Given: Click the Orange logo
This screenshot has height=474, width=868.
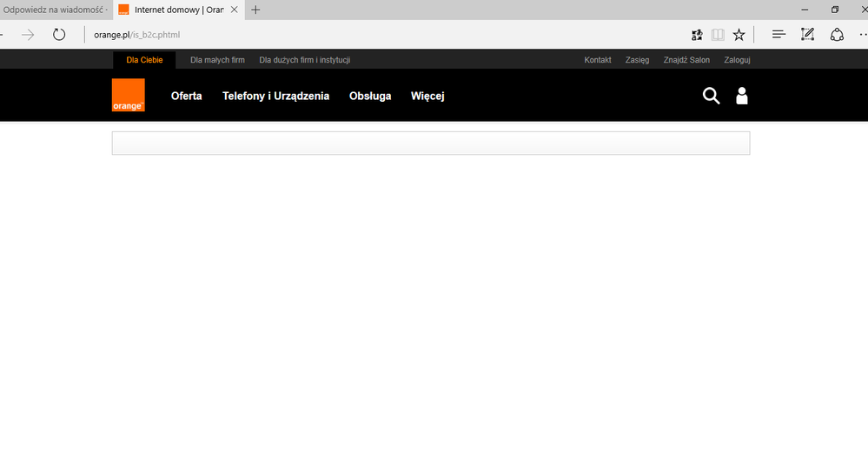Looking at the screenshot, I should [129, 95].
